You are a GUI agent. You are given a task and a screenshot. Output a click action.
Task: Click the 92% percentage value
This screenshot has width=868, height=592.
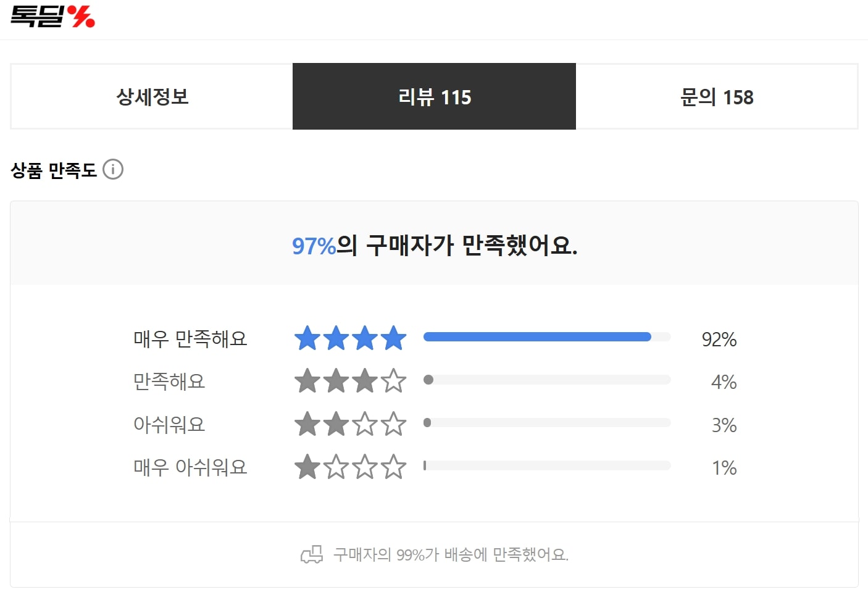719,340
